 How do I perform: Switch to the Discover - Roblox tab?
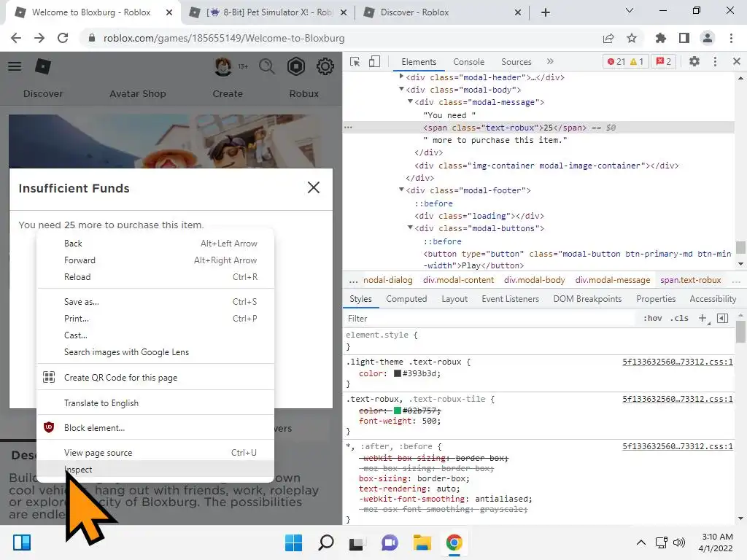coord(441,12)
